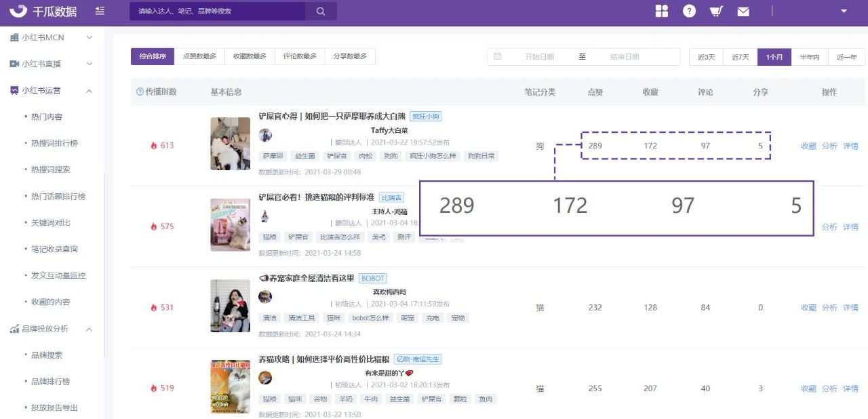This screenshot has height=419, width=868.
Task: Click the search magnifier icon
Action: click(x=321, y=12)
